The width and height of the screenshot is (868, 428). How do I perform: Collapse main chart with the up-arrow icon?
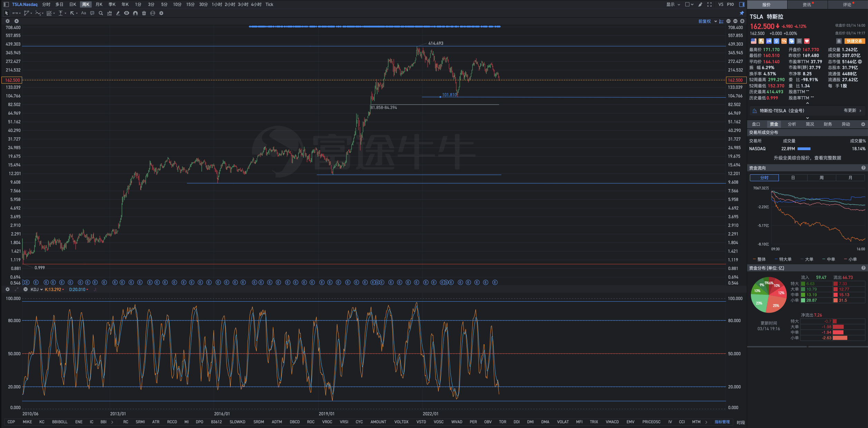pyautogui.click(x=16, y=21)
